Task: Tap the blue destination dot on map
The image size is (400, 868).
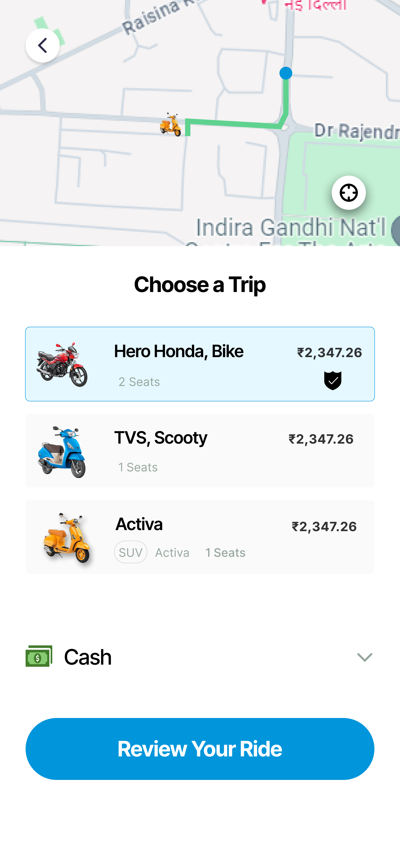Action: (x=286, y=73)
